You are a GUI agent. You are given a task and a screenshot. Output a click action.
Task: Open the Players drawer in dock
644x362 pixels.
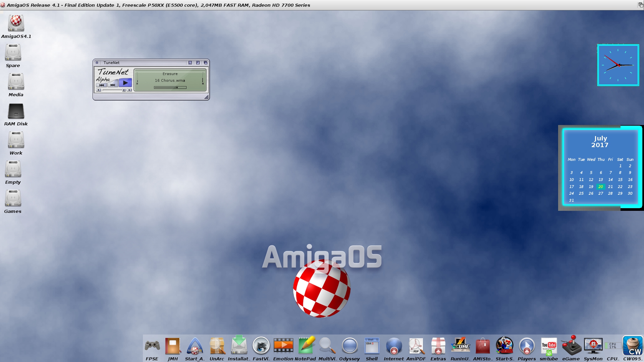click(527, 346)
